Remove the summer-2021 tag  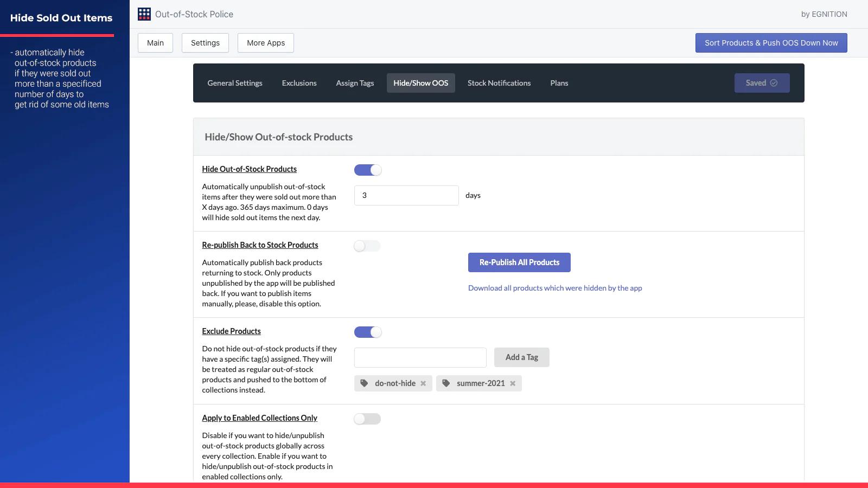[x=513, y=383]
